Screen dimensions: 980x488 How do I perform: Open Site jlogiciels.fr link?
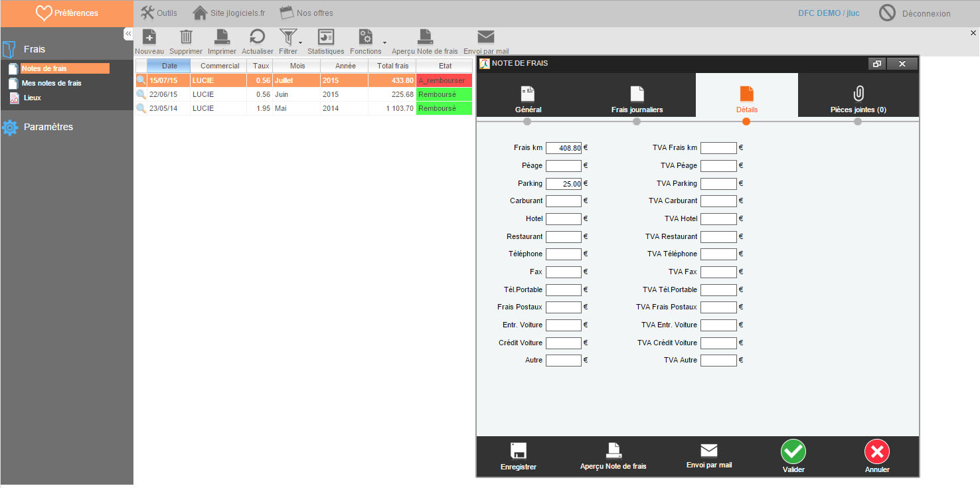click(x=228, y=13)
